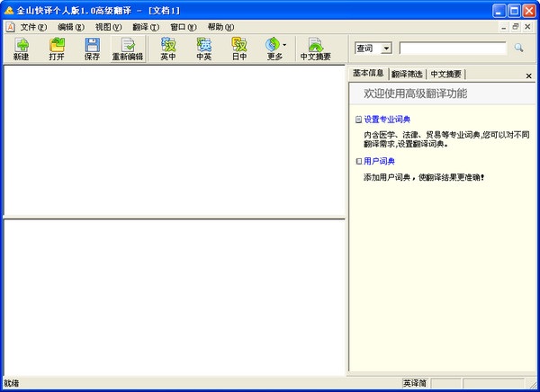Minimize the 金山快译 main window

point(499,11)
